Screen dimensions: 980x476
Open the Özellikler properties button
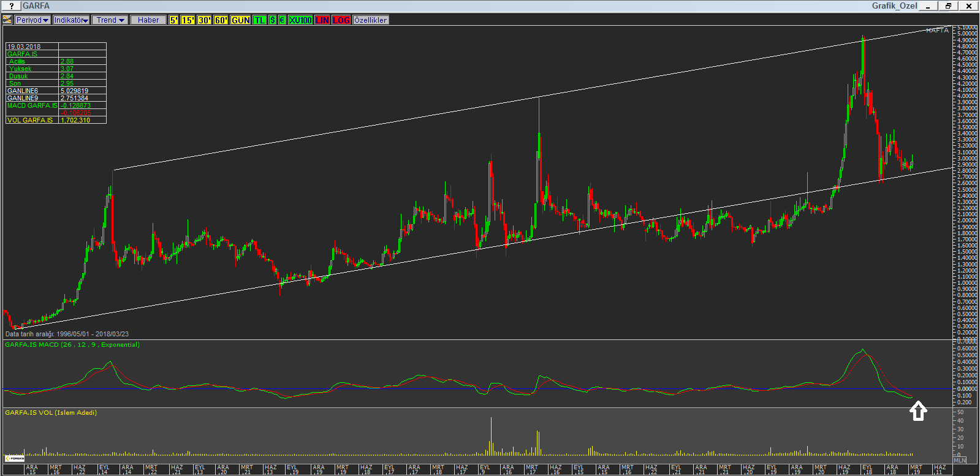(371, 20)
